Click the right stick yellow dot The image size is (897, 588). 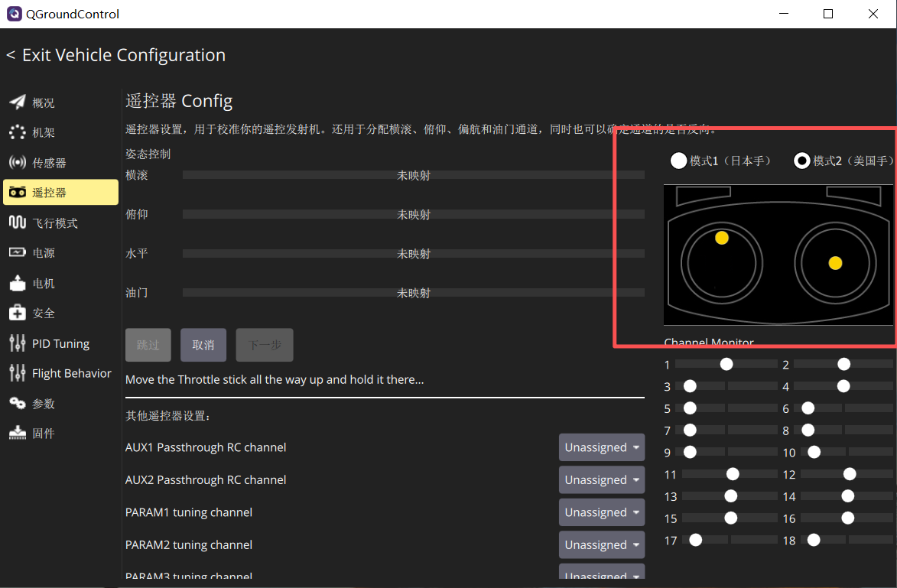835,263
